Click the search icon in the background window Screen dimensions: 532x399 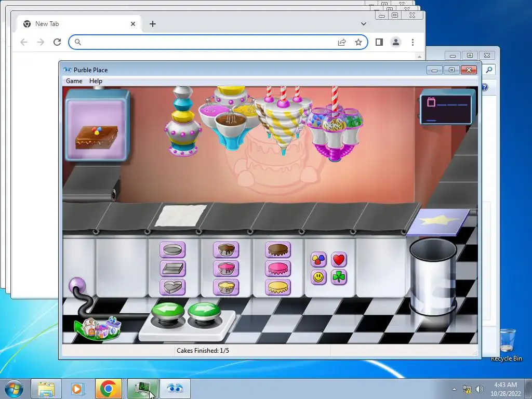click(x=489, y=70)
